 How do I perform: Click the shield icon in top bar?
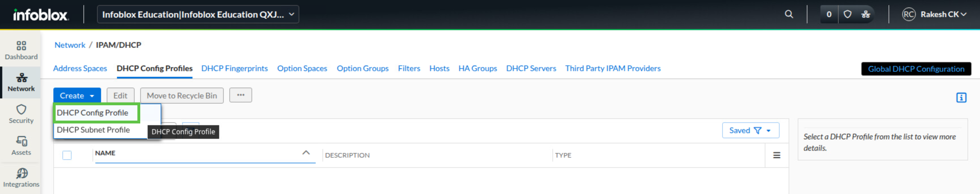click(x=847, y=15)
